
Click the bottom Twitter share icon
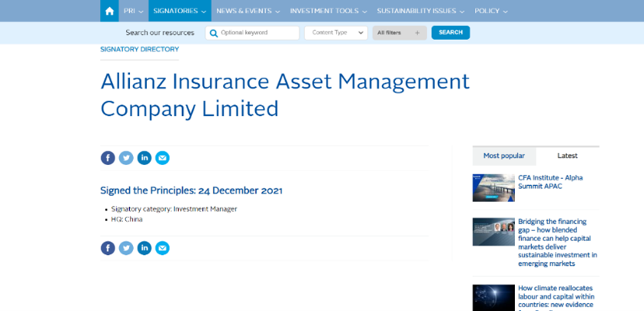(x=126, y=248)
